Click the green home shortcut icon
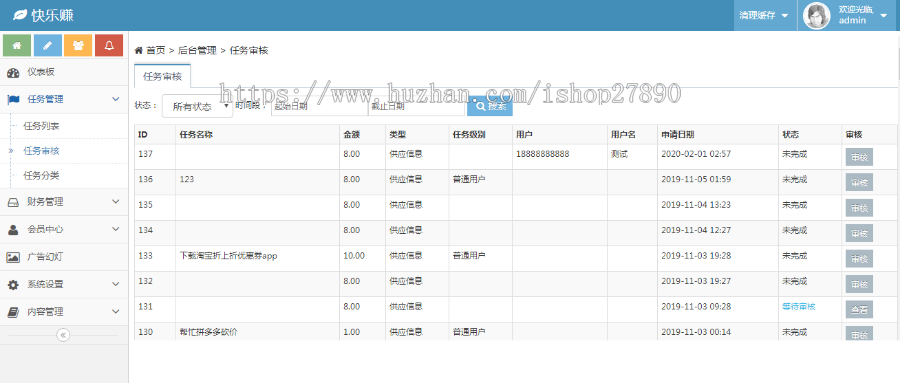 tap(17, 45)
